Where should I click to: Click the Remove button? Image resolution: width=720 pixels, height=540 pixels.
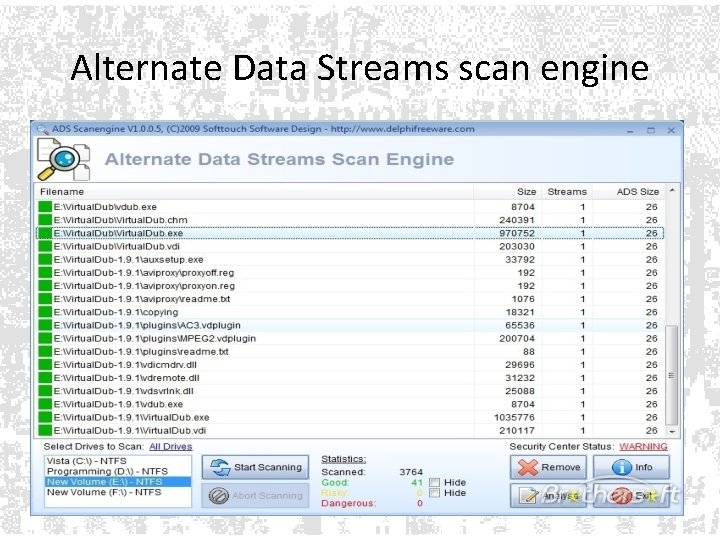click(x=548, y=467)
